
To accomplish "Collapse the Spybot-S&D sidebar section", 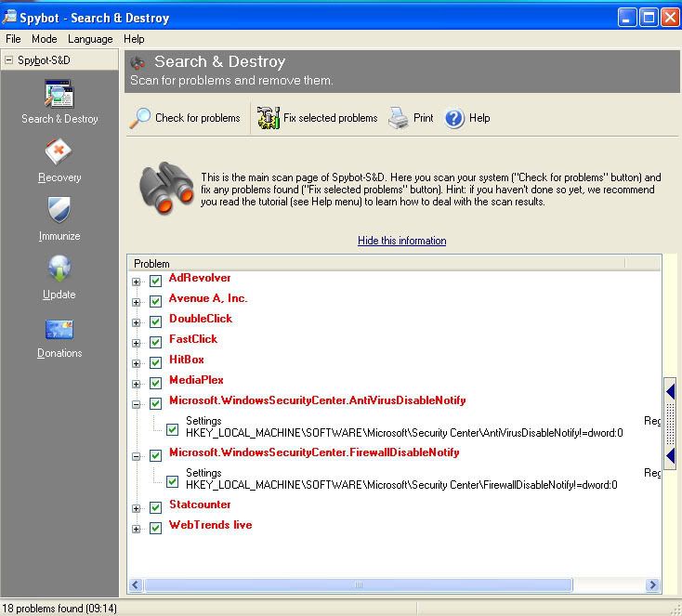I will click(8, 60).
